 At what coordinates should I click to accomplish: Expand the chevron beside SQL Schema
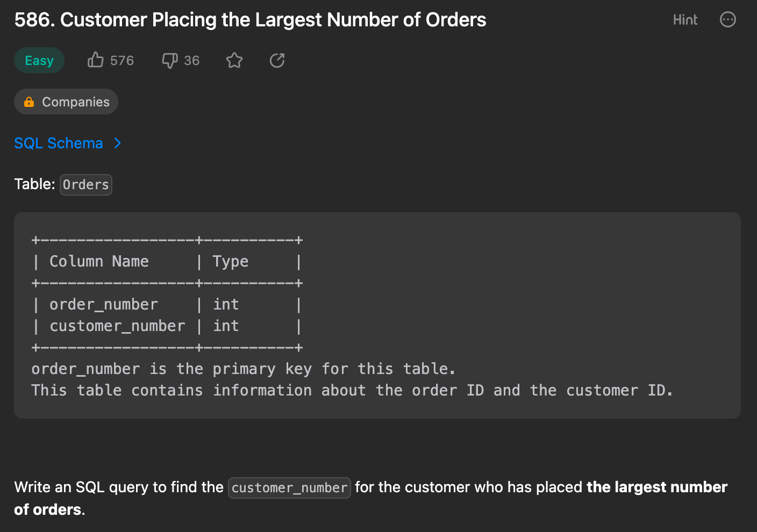(118, 143)
